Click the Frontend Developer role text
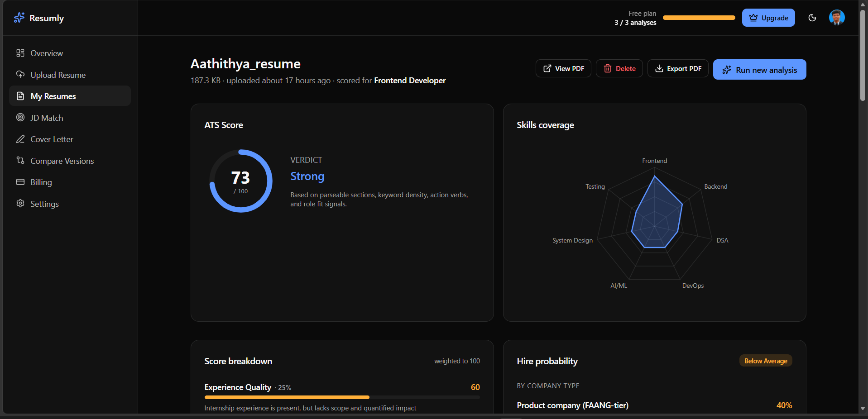The height and width of the screenshot is (419, 868). (x=410, y=81)
